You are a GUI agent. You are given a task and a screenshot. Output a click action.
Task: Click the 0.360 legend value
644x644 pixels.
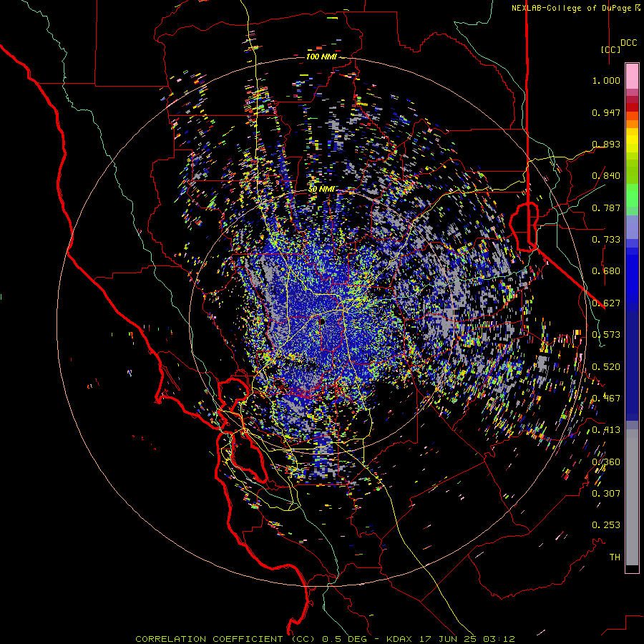click(606, 462)
